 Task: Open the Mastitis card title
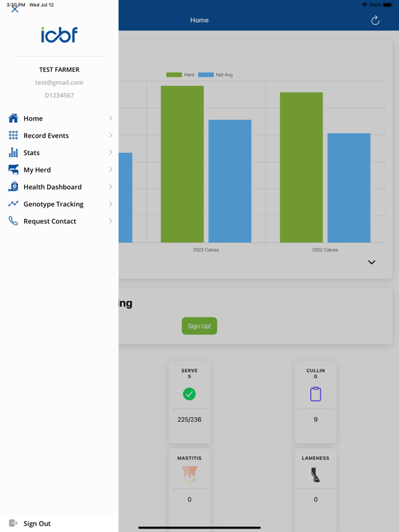(x=189, y=458)
